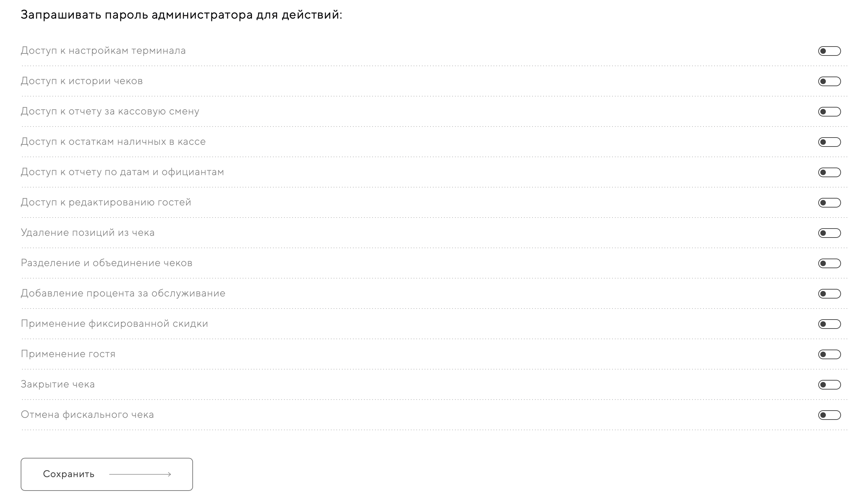The image size is (861, 504).
Task: Click the 'Отмена фискального чека' label
Action: click(x=87, y=415)
